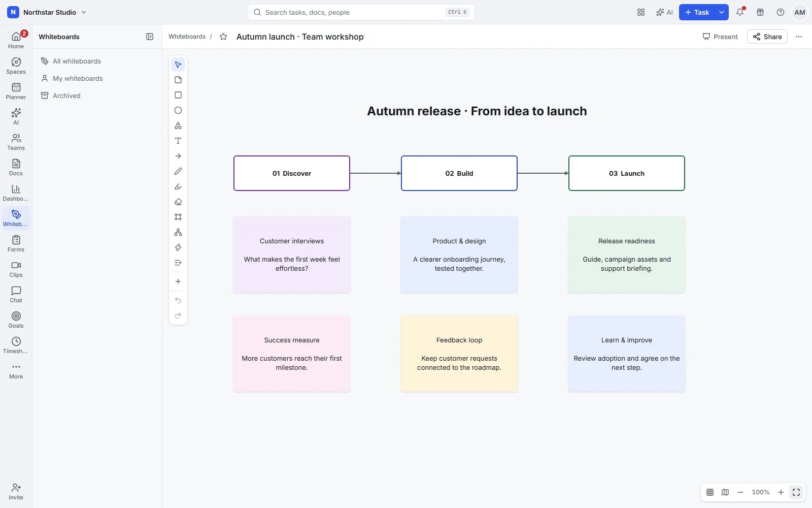
Task: Click the Whiteboards breadcrumb link
Action: (187, 37)
